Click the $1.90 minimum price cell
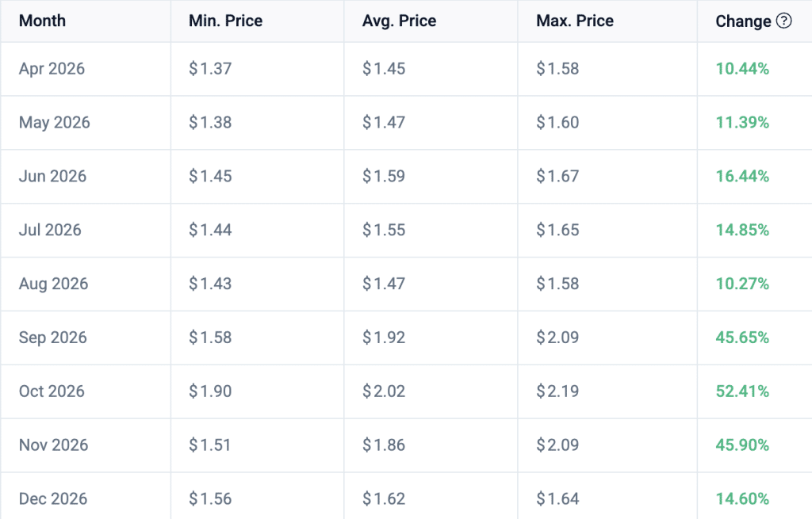 pyautogui.click(x=210, y=391)
